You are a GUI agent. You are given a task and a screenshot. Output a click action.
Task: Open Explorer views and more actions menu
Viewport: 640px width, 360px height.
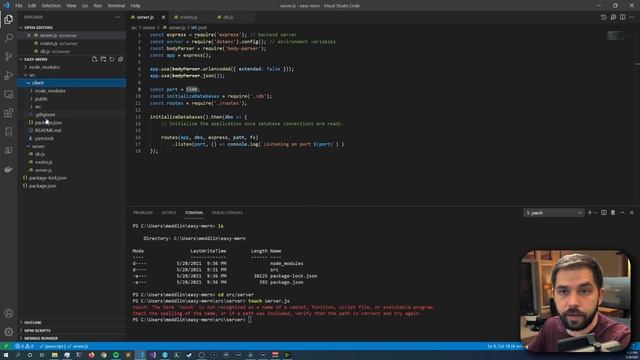click(118, 17)
